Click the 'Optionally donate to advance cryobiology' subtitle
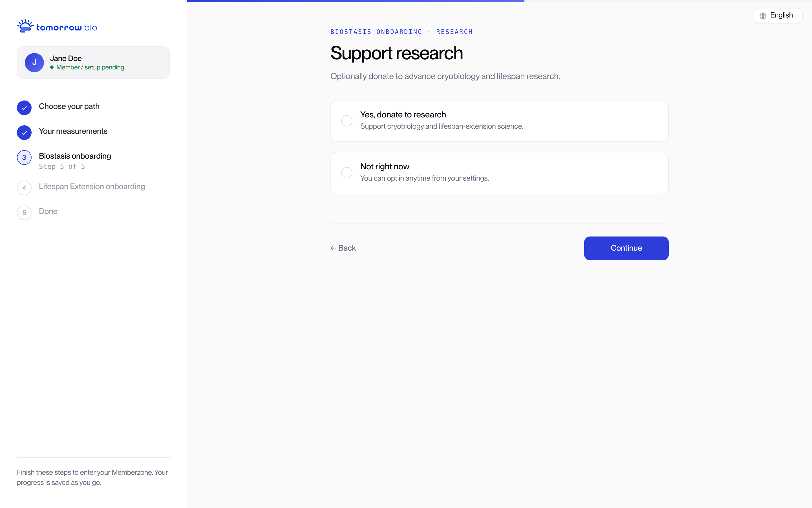Image resolution: width=812 pixels, height=508 pixels. (x=445, y=76)
